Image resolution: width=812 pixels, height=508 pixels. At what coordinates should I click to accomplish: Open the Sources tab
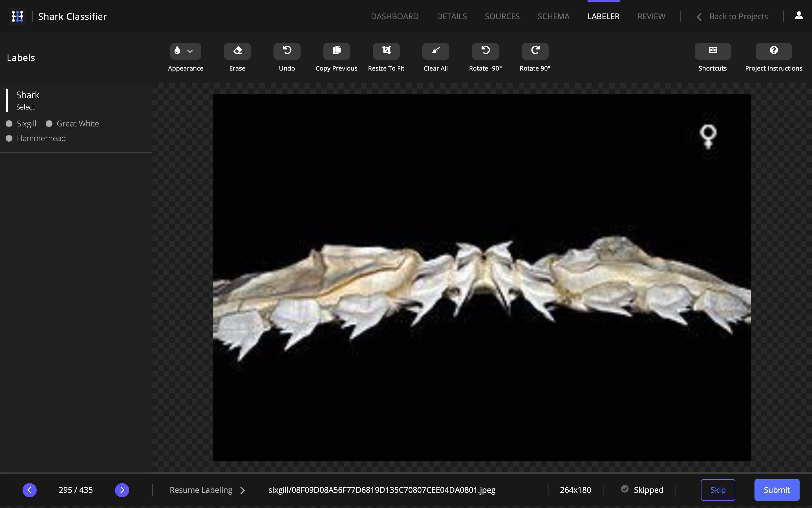tap(502, 16)
